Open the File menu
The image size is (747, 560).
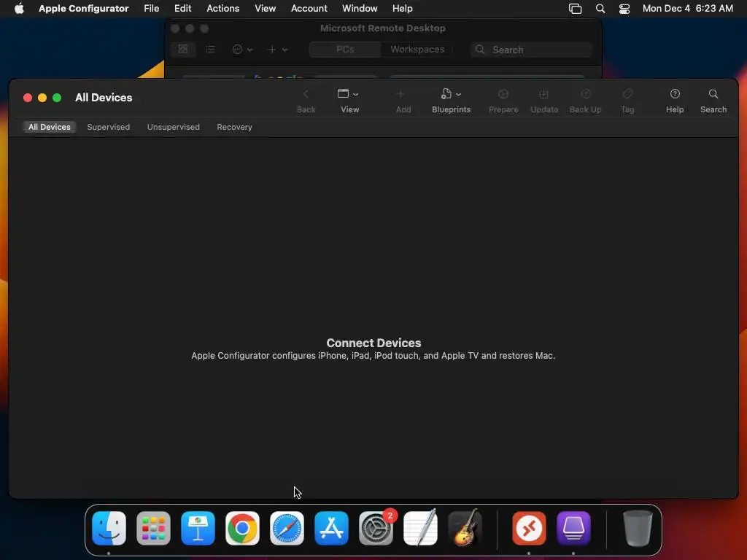coord(152,9)
